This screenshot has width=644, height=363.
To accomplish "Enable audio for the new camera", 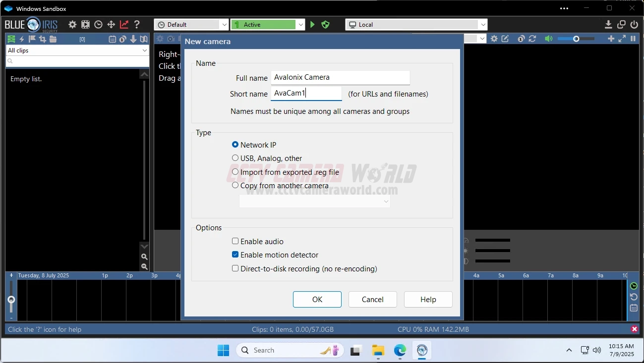I will click(x=235, y=241).
